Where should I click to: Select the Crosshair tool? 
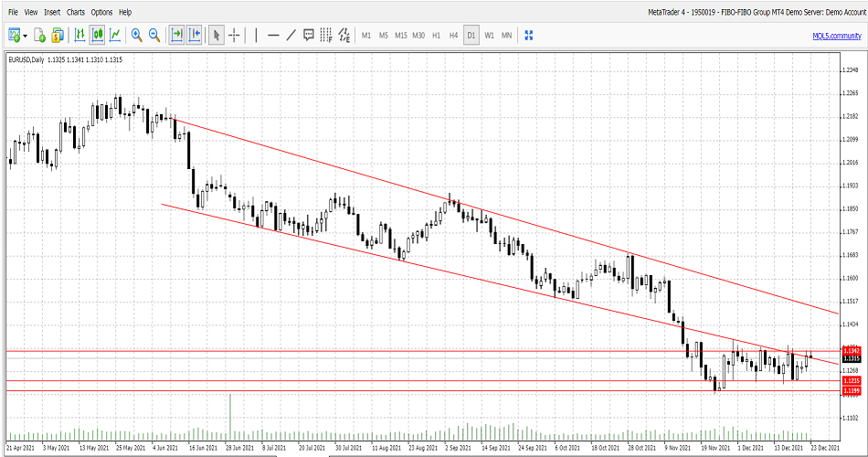[235, 35]
